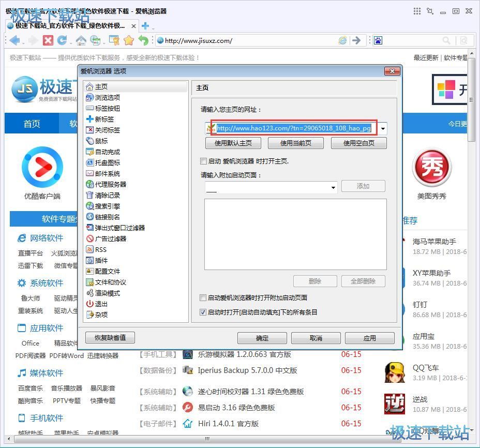Click the QQ飞车 game thumbnail
This screenshot has width=480, height=448.
[395, 372]
